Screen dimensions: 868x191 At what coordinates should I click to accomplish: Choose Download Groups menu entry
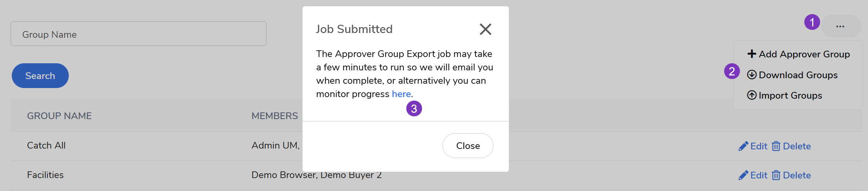pyautogui.click(x=798, y=75)
